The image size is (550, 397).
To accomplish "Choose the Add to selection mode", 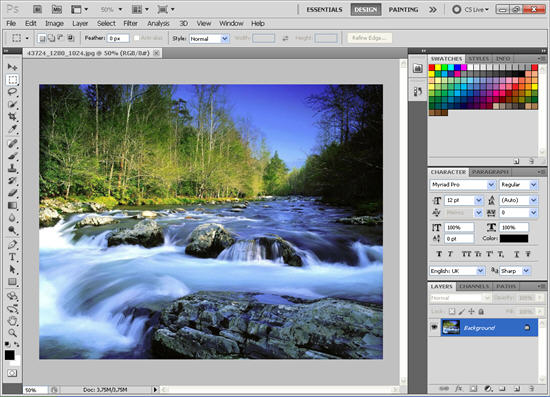I will pyautogui.click(x=51, y=38).
